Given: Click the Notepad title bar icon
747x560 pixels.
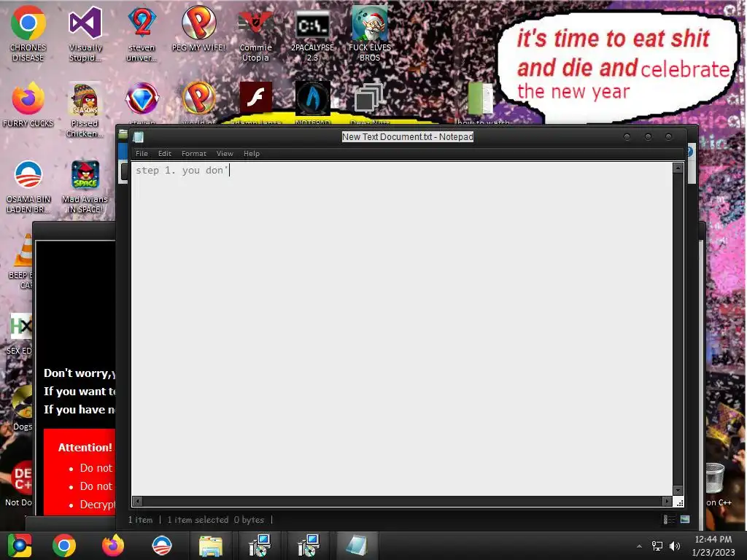Looking at the screenshot, I should [x=139, y=137].
